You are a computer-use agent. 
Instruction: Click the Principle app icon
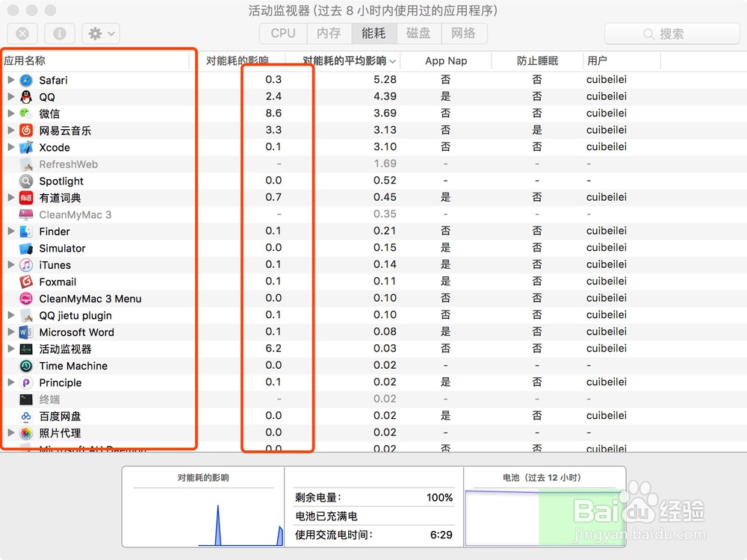(x=26, y=382)
